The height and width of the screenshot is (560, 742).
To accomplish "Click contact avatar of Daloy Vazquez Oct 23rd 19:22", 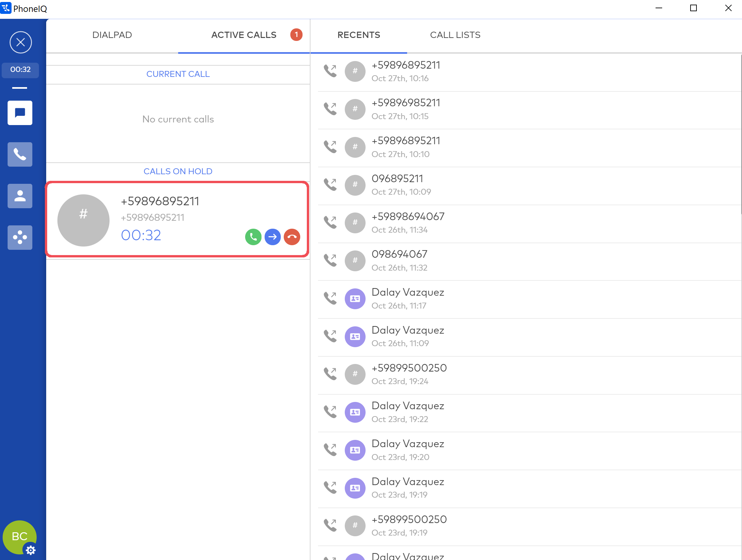I will (x=355, y=412).
